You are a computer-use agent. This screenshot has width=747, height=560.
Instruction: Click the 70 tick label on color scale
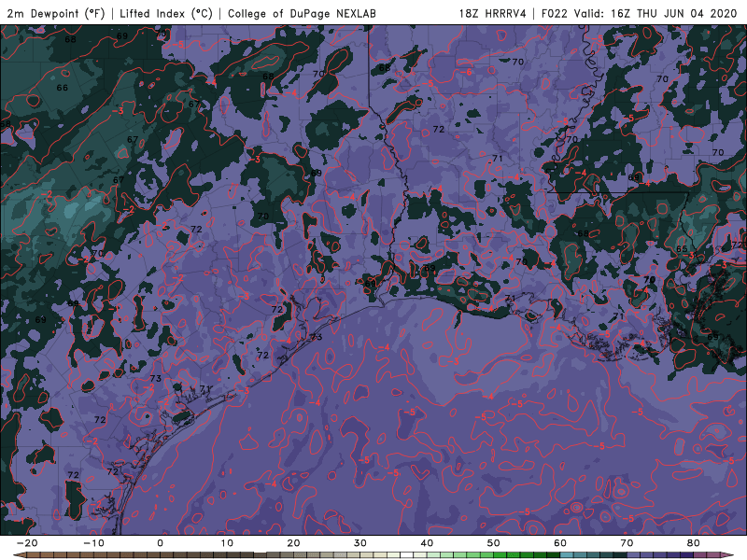[x=627, y=543]
